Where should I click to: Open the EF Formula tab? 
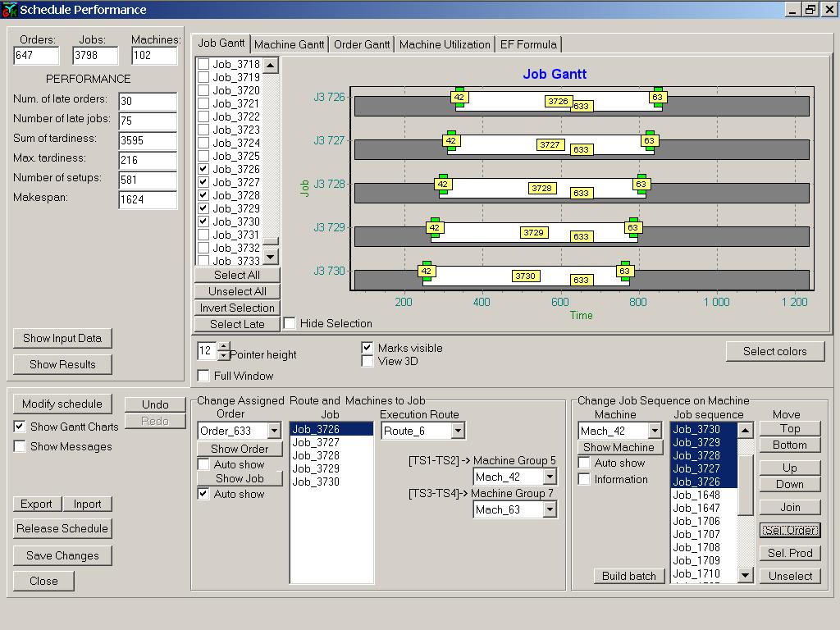point(528,44)
